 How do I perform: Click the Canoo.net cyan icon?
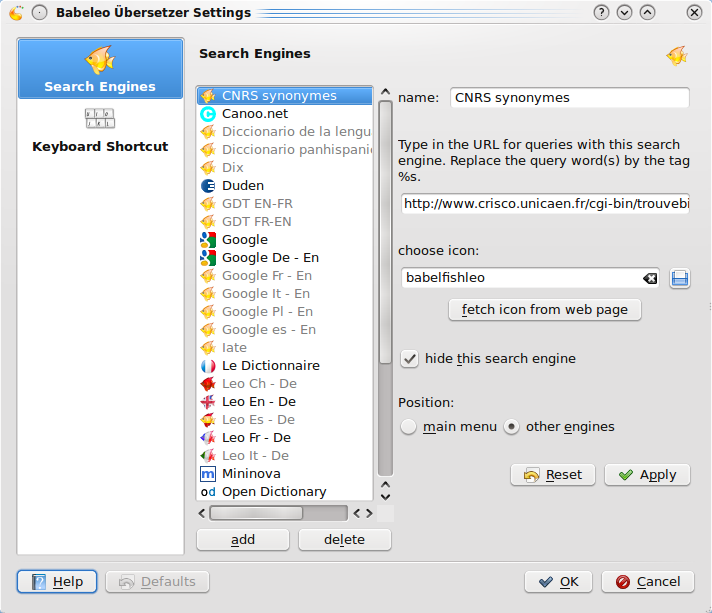[208, 114]
